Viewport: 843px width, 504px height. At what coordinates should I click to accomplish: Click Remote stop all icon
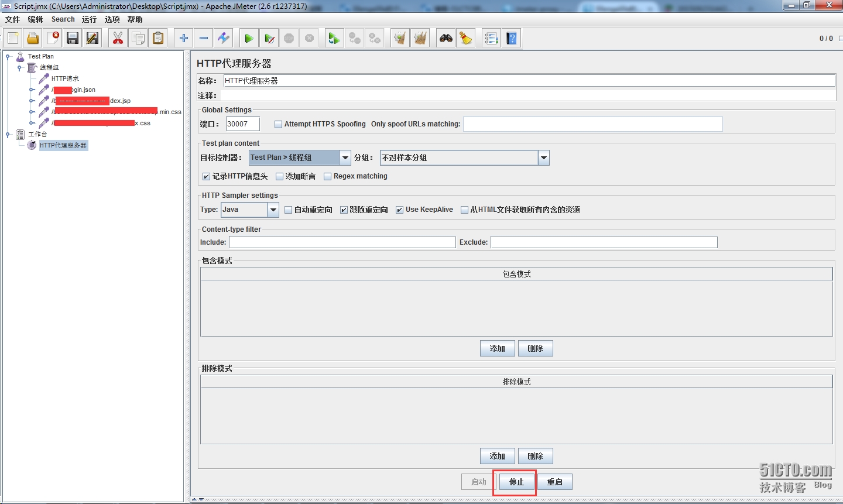(355, 39)
